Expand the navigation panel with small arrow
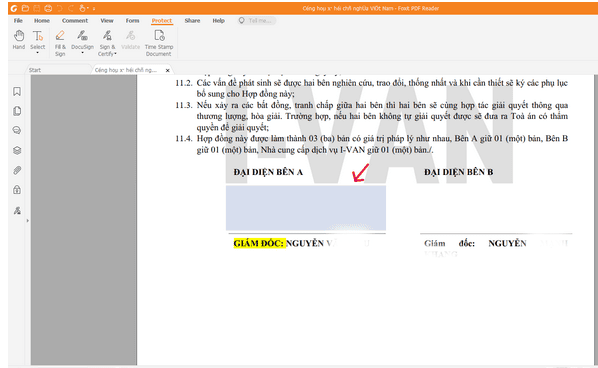 [x=27, y=220]
